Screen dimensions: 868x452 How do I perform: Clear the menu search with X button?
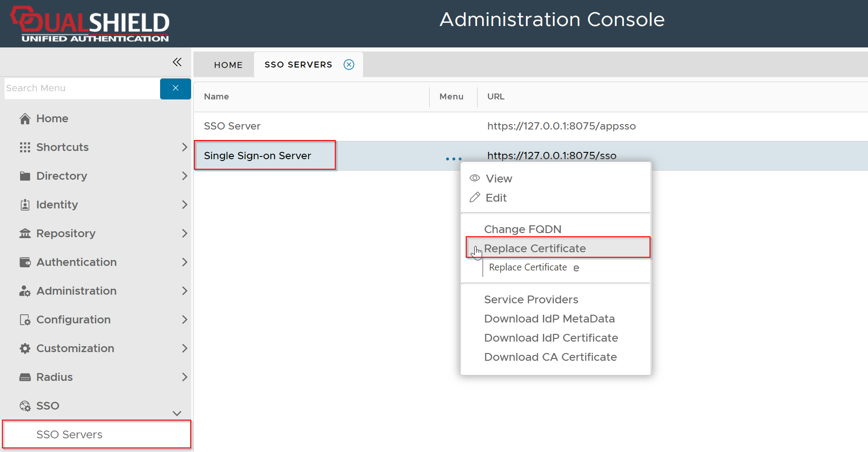[x=175, y=88]
